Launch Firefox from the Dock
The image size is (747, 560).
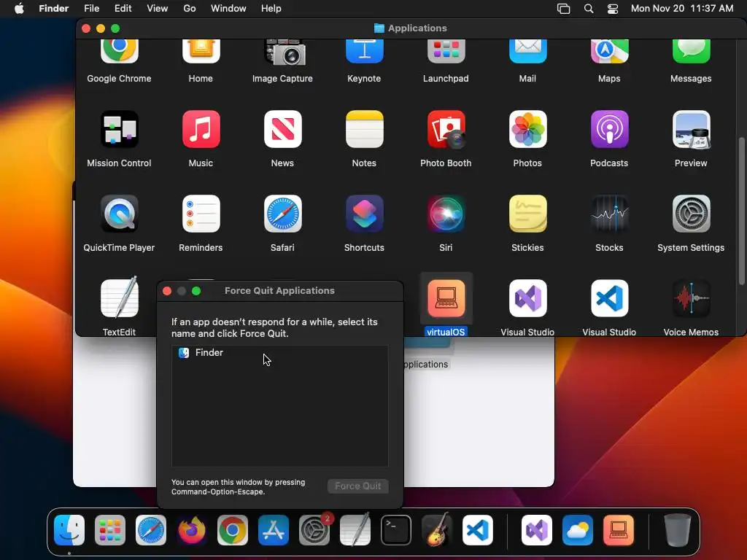[x=192, y=530]
